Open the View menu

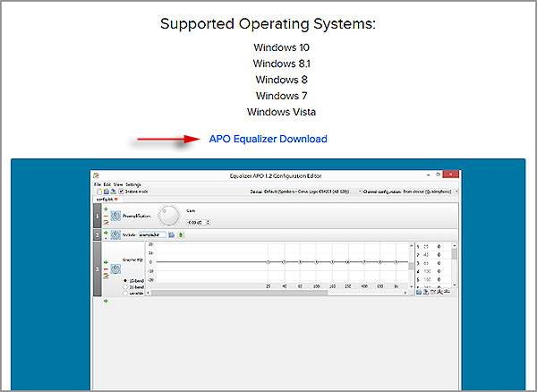point(118,184)
